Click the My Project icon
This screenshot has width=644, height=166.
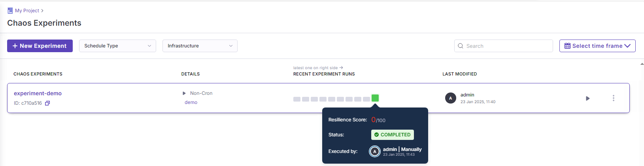tap(10, 11)
